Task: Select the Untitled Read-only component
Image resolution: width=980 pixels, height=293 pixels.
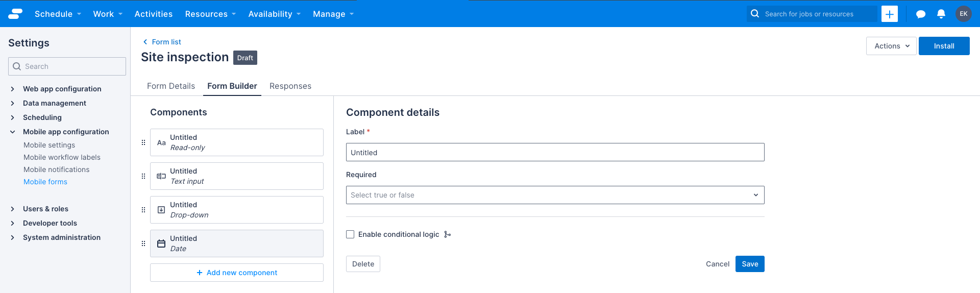Action: (x=237, y=142)
